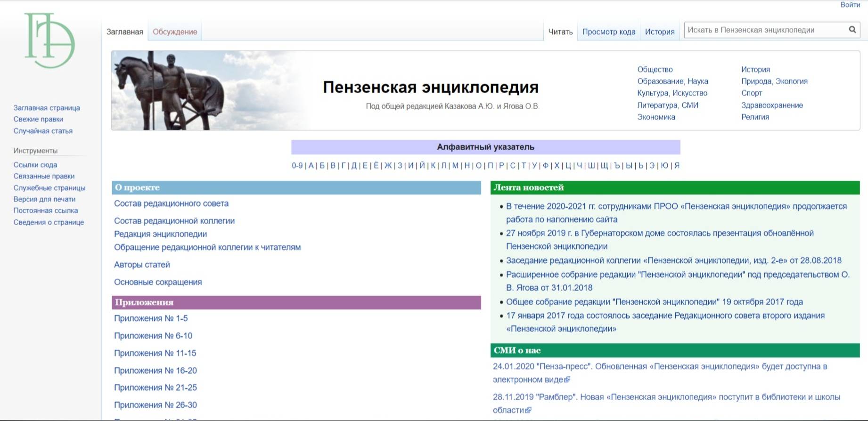Open Приложения № 11-15
868x421 pixels.
pos(155,353)
